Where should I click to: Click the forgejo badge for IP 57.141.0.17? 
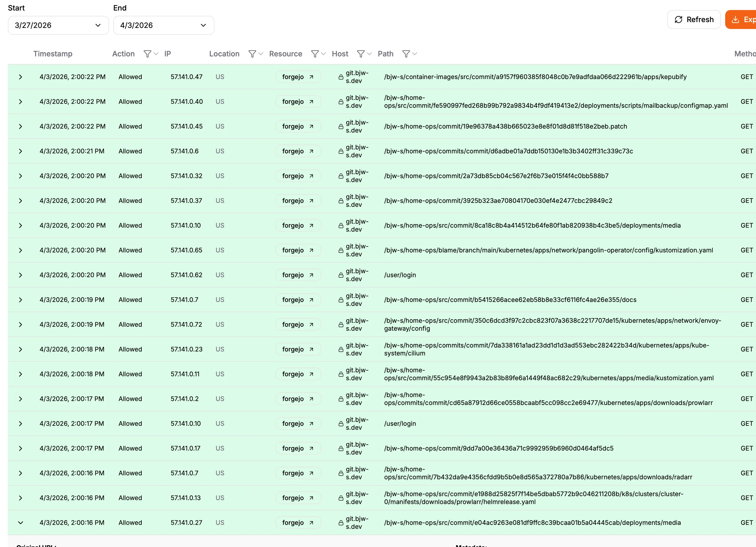point(298,448)
